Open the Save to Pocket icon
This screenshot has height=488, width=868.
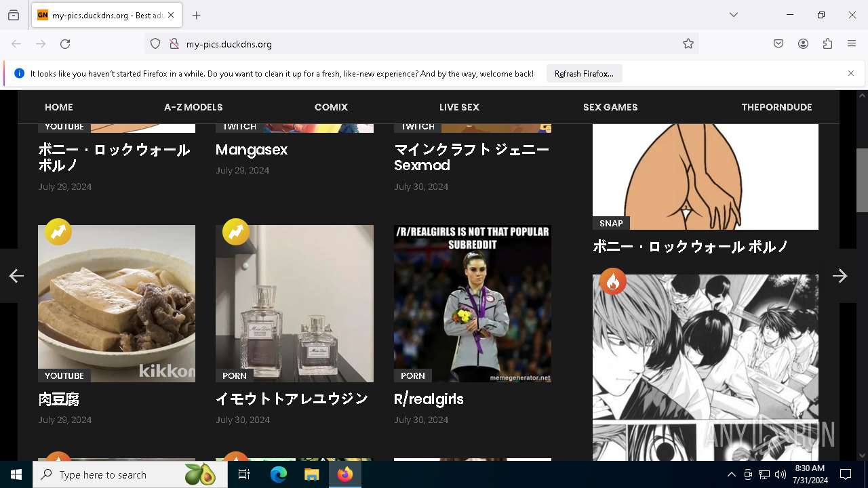click(778, 44)
